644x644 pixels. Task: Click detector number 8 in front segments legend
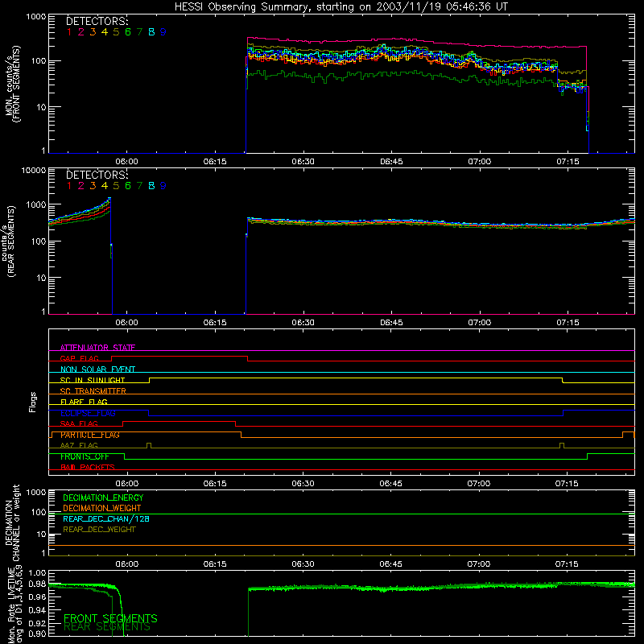(151, 32)
